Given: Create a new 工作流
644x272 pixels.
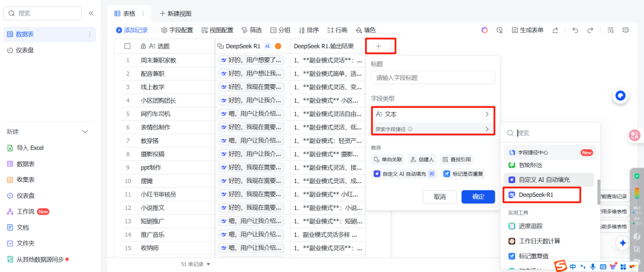Looking at the screenshot, I should click(29, 212).
